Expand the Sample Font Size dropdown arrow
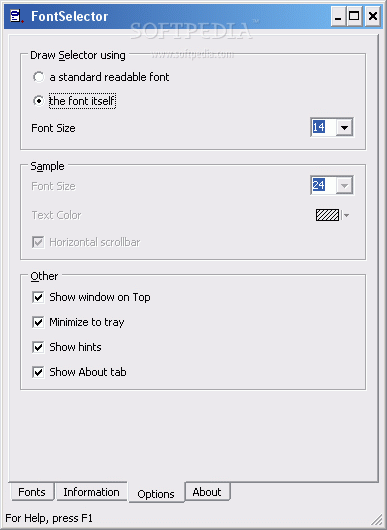387x530 pixels. point(344,185)
